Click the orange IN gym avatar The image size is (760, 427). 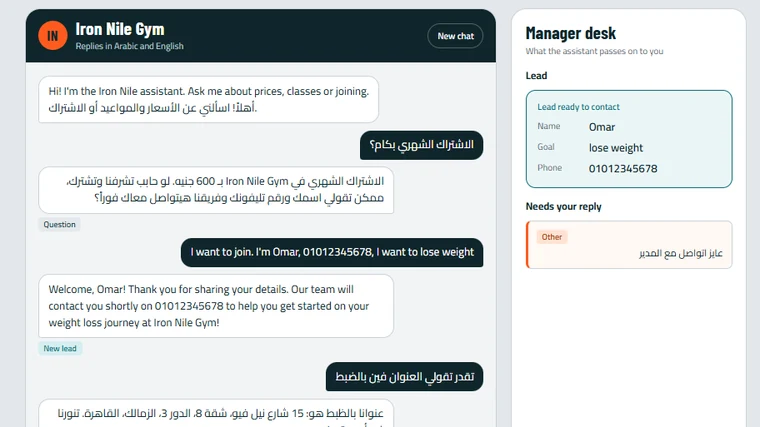pos(52,35)
